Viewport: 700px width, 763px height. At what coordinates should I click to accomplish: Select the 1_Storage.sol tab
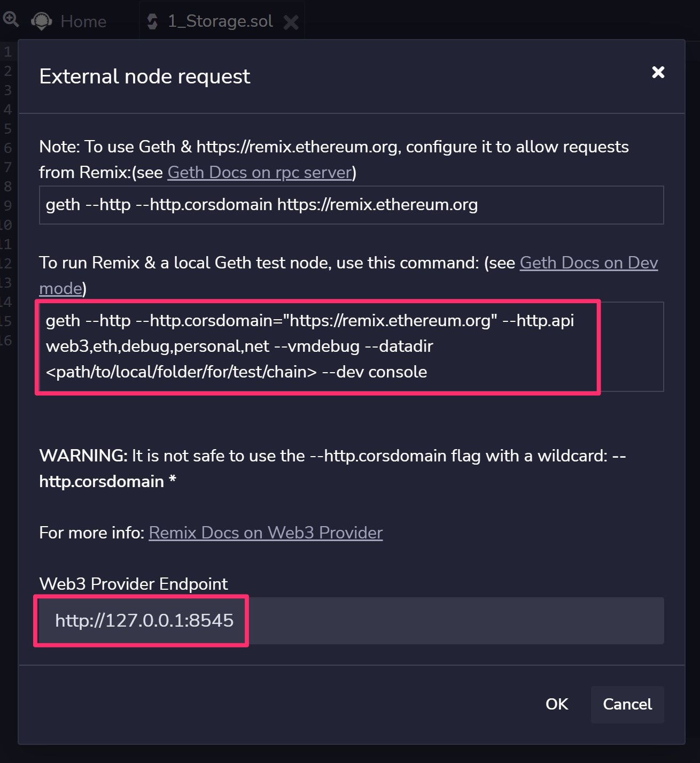[x=219, y=21]
